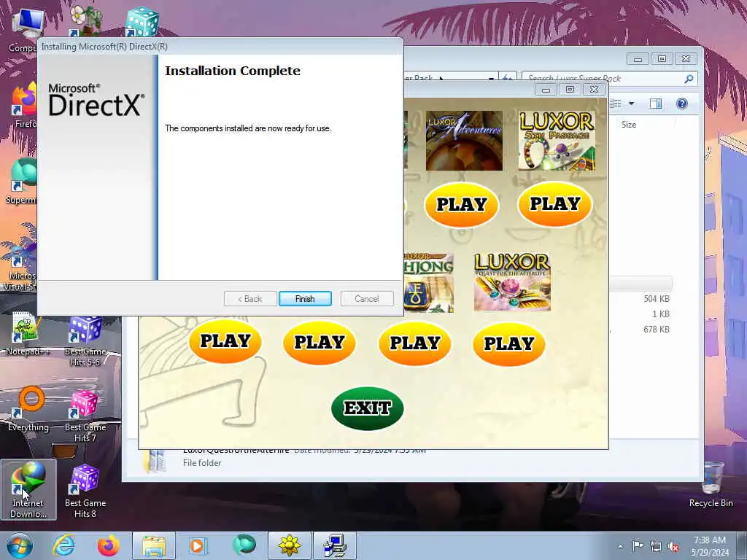Select the 504 KB file entry
747x560 pixels.
[657, 298]
